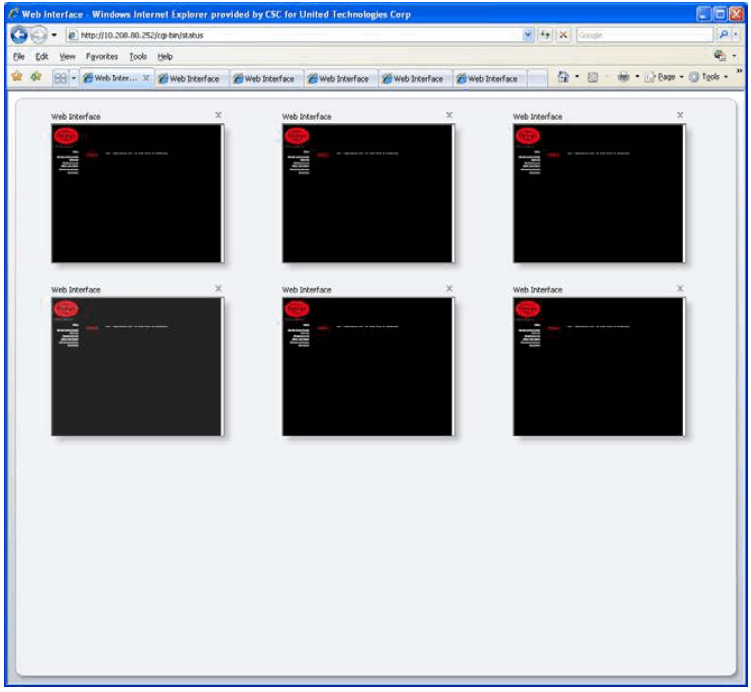The image size is (751, 692).
Task: Close the active tab with X
Action: 146,78
